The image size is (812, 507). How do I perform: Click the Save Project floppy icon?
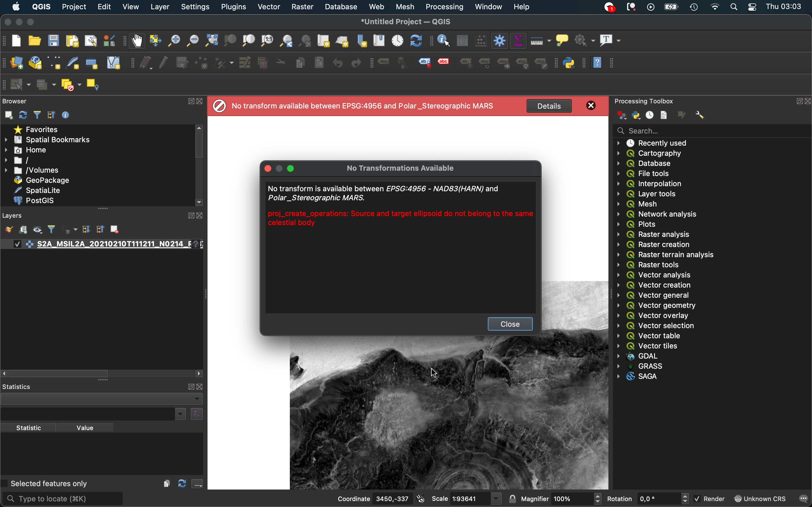pyautogui.click(x=53, y=41)
